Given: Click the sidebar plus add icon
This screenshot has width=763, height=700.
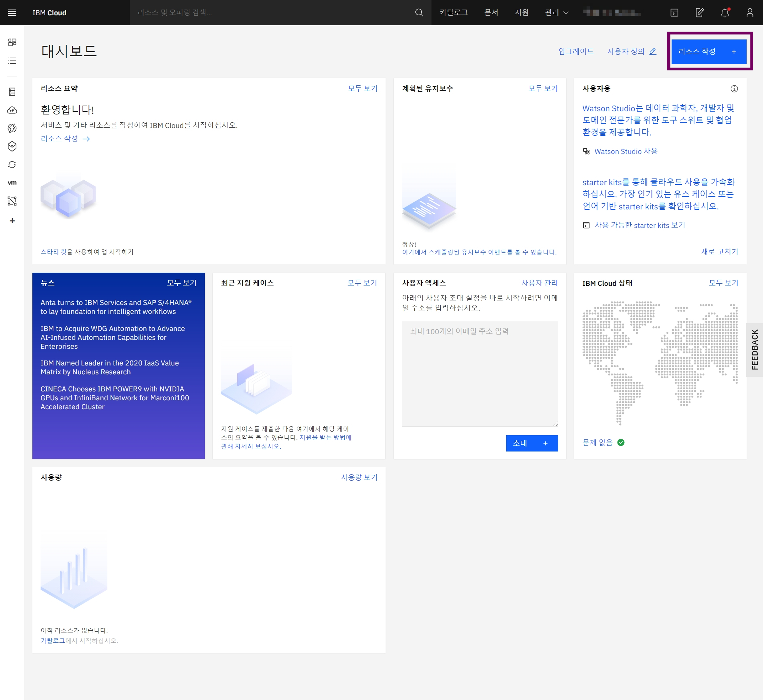Looking at the screenshot, I should 12,221.
